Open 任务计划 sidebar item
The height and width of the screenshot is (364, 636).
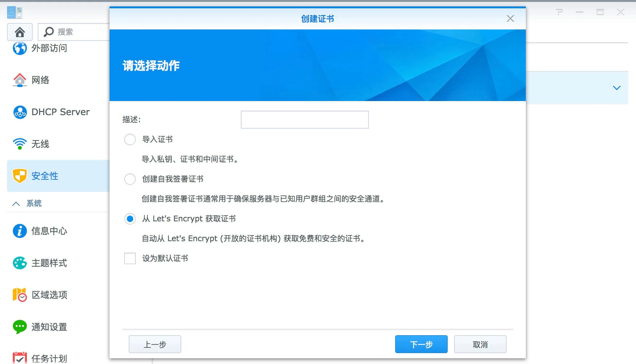point(49,358)
